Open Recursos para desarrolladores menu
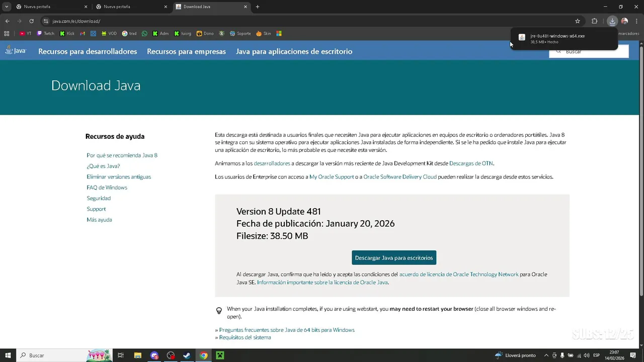Image resolution: width=644 pixels, height=362 pixels. coord(88,51)
